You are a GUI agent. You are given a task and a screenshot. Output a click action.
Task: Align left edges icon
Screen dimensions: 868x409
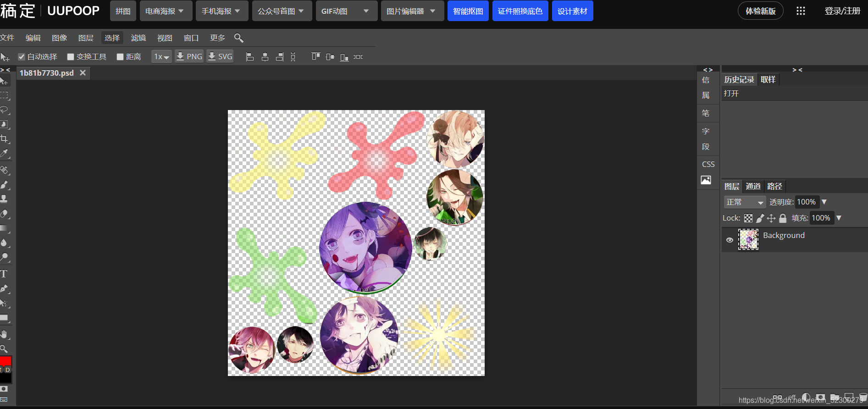coord(250,57)
